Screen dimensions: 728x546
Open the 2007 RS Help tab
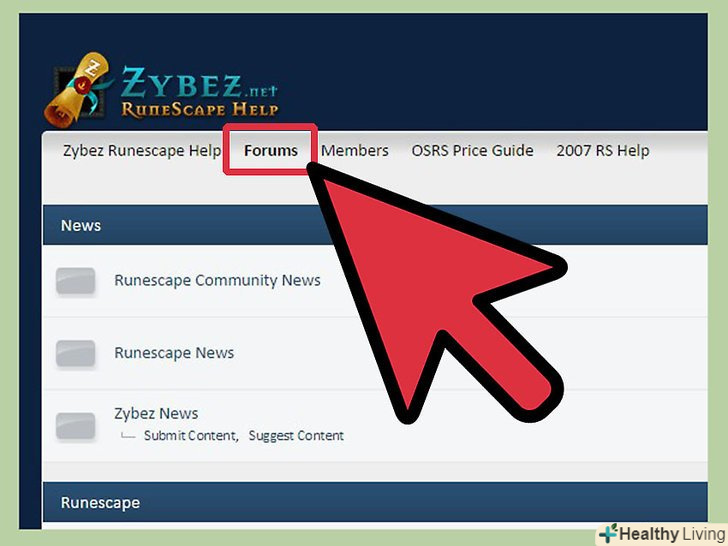(603, 150)
